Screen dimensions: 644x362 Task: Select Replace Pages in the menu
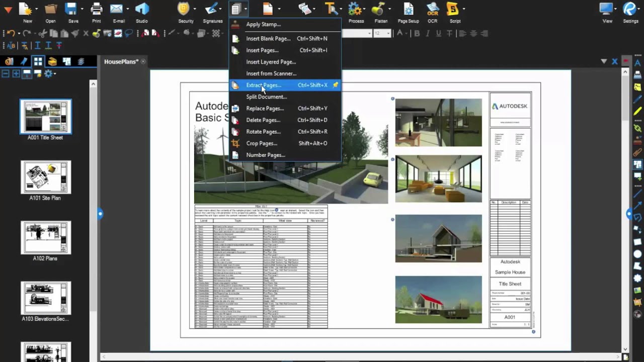pyautogui.click(x=265, y=108)
